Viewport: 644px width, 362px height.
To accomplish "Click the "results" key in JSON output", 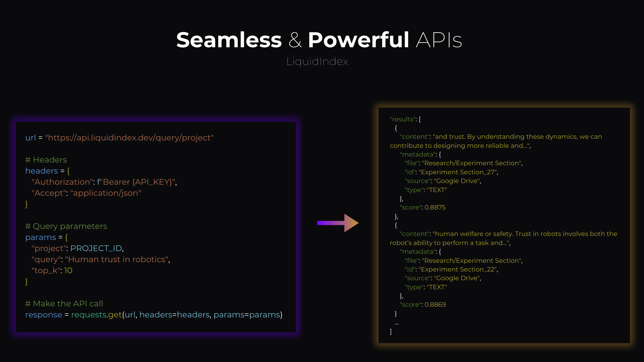I will click(x=402, y=119).
